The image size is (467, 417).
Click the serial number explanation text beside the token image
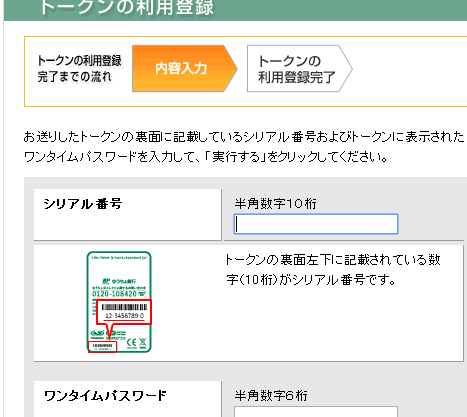click(x=333, y=269)
